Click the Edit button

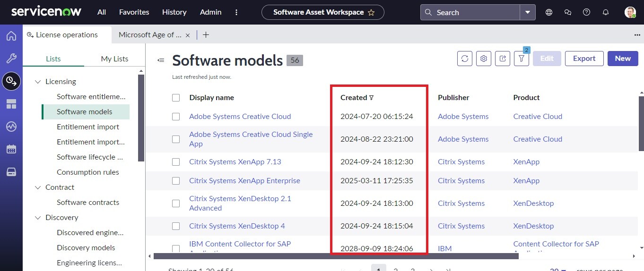coord(547,59)
